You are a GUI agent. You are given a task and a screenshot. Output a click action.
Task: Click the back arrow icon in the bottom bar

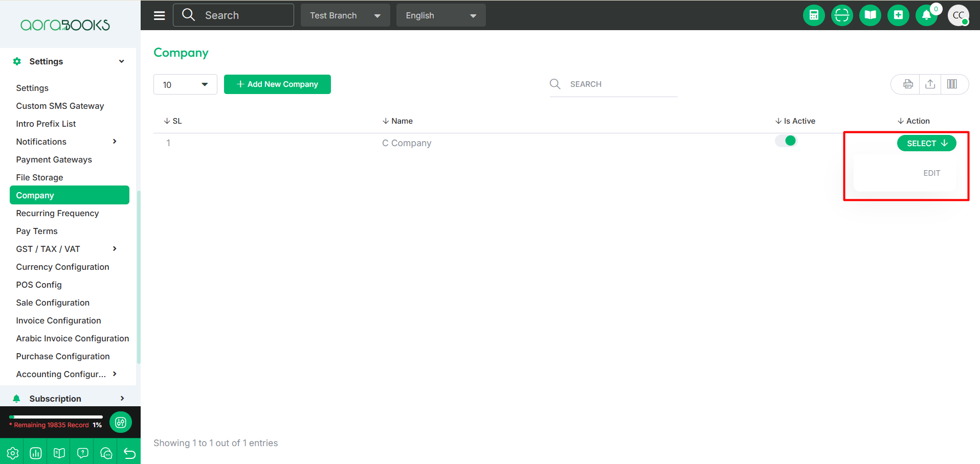click(130, 453)
